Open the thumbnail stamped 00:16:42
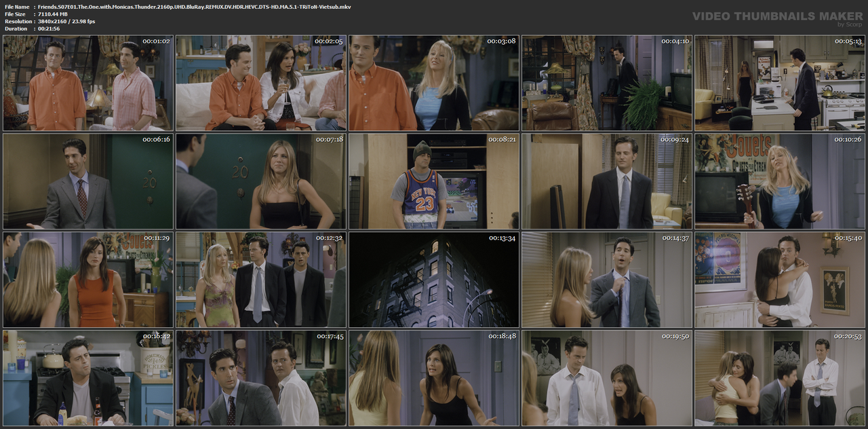 88,378
